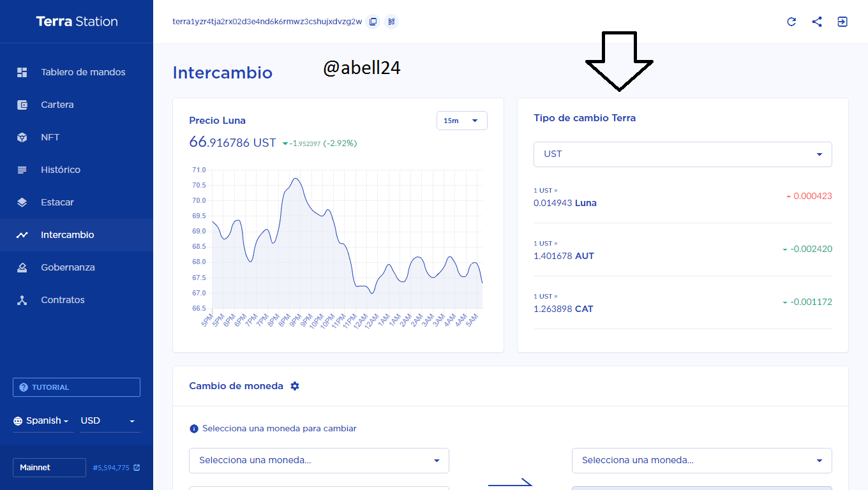Click the 66.916786 UST price value
The image size is (868, 490).
232,142
